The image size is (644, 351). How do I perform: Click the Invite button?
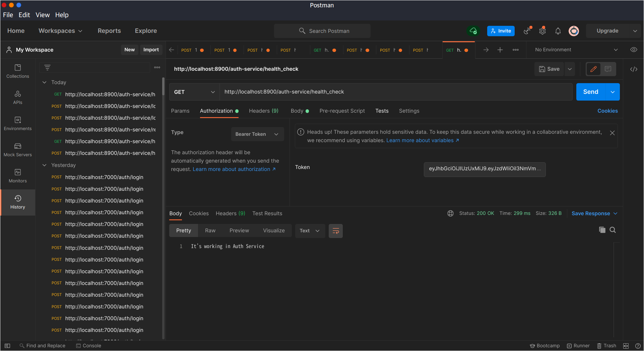pos(501,31)
